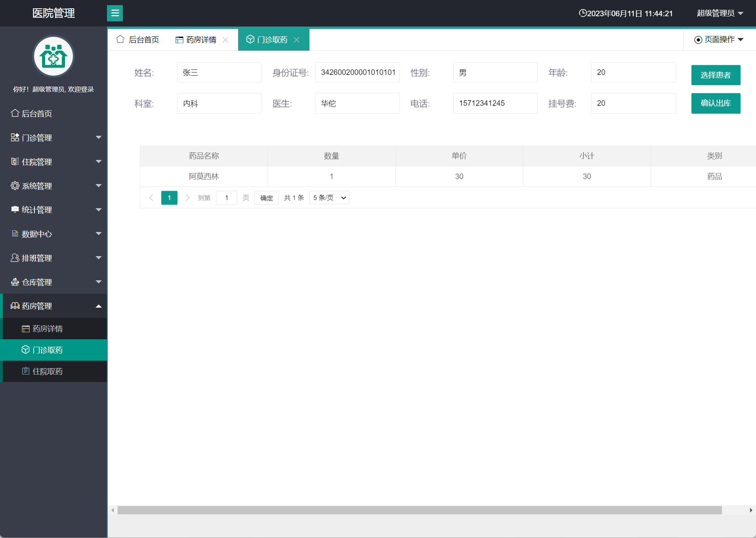Click the pagination 确定 button
The width and height of the screenshot is (756, 538).
[267, 198]
